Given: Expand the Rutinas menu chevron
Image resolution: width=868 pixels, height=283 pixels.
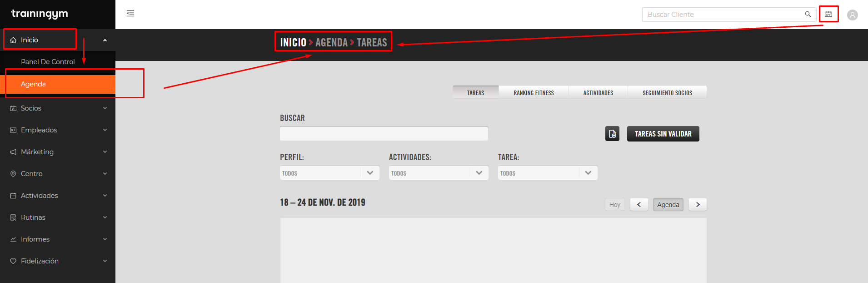Looking at the screenshot, I should (x=105, y=217).
